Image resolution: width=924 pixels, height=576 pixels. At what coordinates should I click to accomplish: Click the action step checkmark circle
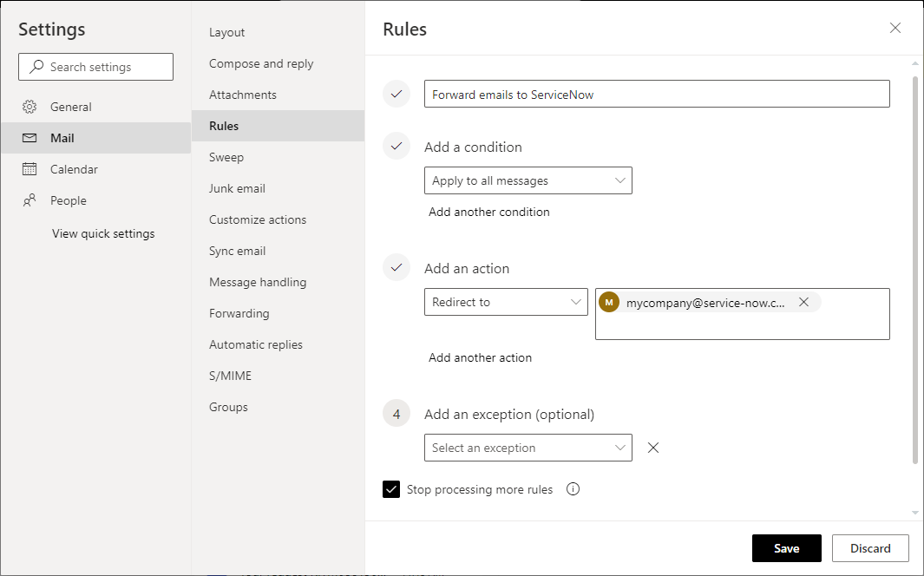pos(396,267)
